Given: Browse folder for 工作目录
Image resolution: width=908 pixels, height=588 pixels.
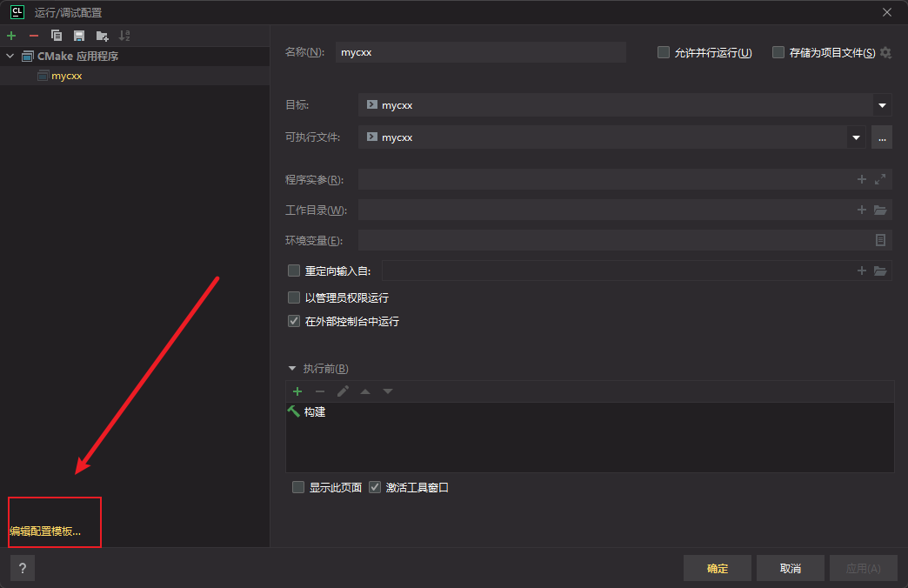Looking at the screenshot, I should [x=880, y=210].
